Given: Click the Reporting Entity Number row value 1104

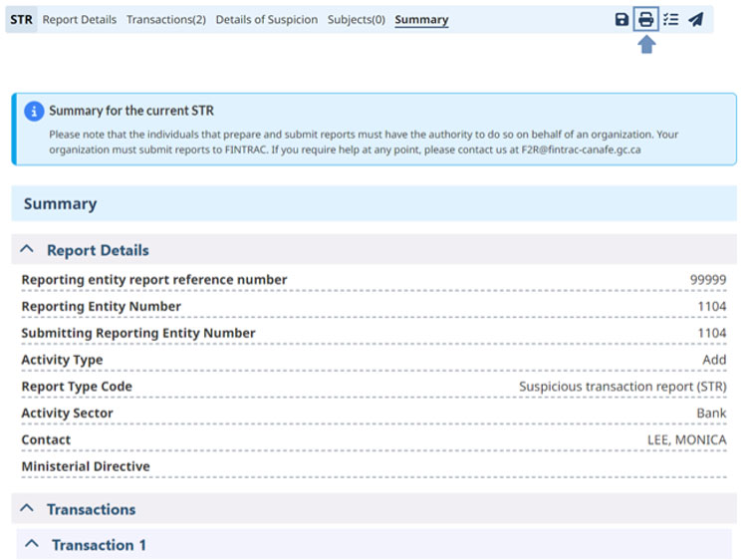Looking at the screenshot, I should click(712, 307).
